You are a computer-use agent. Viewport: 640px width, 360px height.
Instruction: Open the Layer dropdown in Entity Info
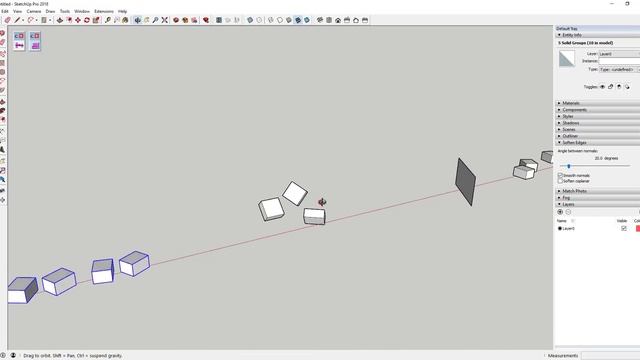pos(619,54)
